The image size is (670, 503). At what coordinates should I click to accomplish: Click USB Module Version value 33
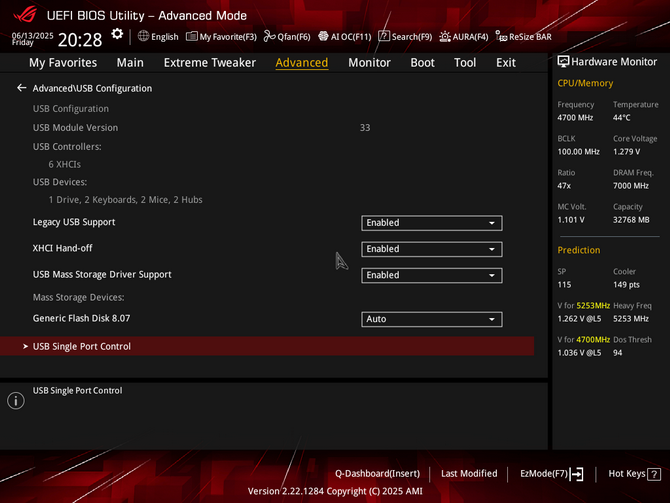(365, 127)
